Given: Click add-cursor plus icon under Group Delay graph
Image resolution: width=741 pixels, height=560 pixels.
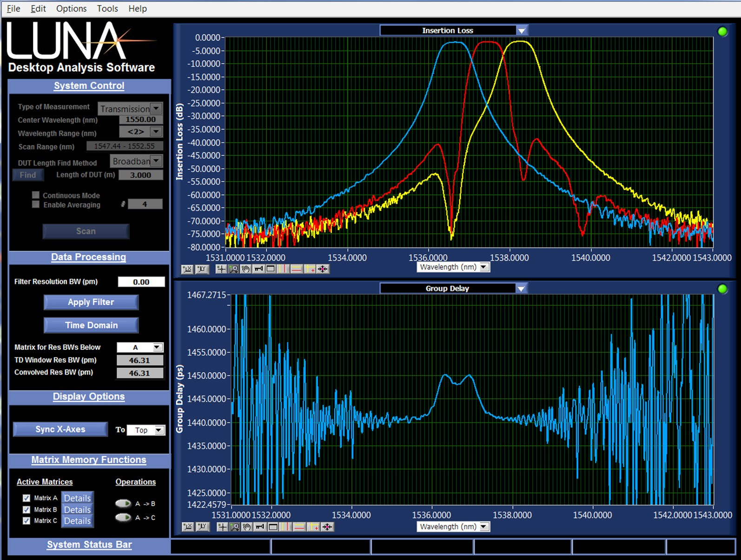Looking at the screenshot, I should point(313,527).
